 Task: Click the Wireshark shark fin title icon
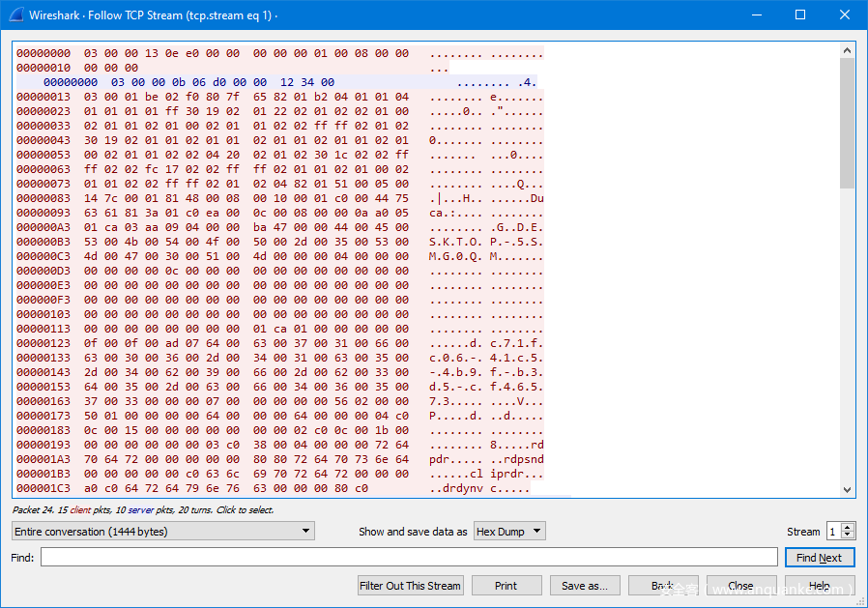tap(15, 14)
